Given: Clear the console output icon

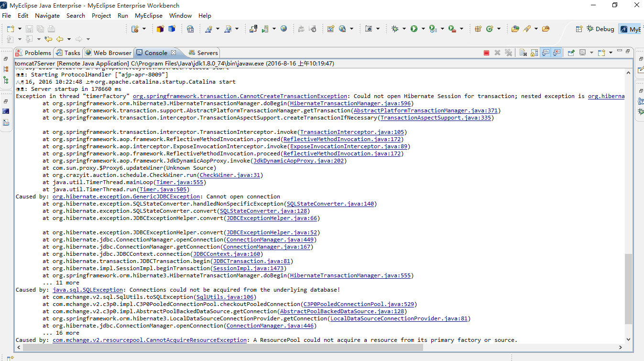Looking at the screenshot, I should pyautogui.click(x=524, y=53).
